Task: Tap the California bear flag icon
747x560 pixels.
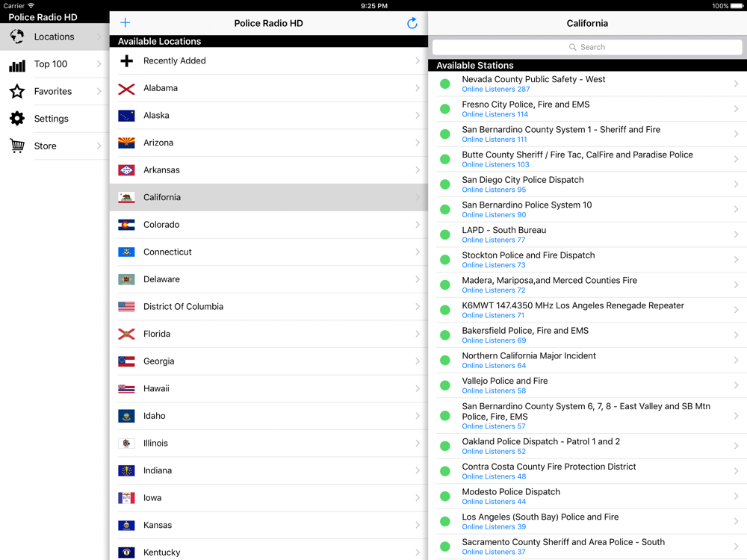Action: [126, 198]
